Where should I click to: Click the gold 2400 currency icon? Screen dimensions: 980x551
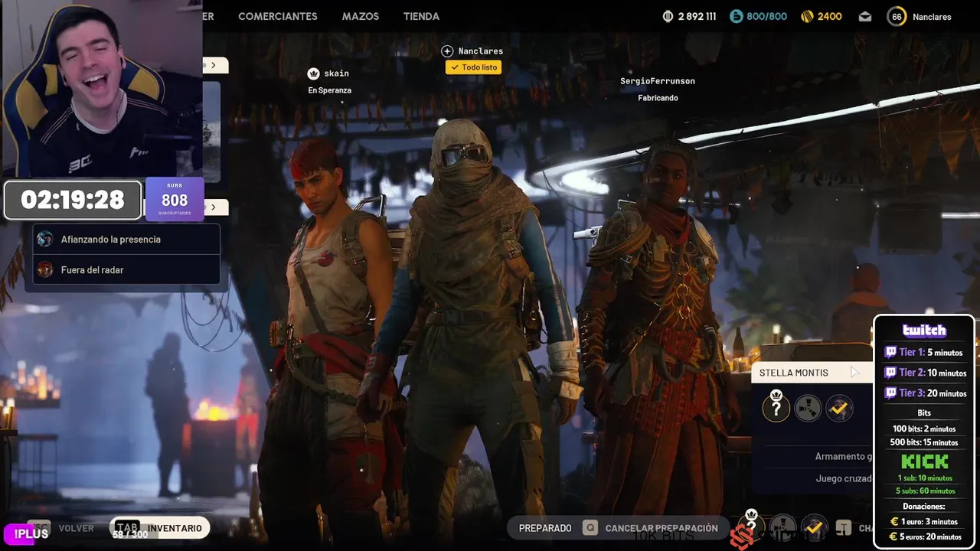click(x=807, y=16)
